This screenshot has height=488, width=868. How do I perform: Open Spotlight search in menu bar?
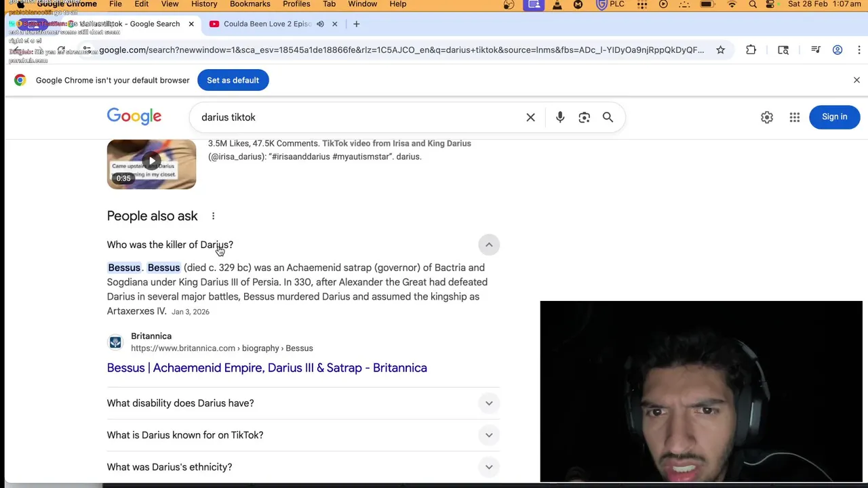753,5
